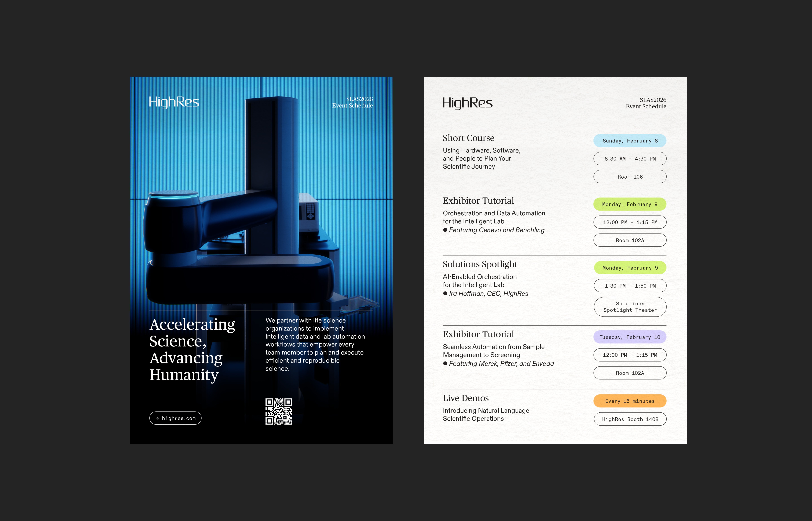The height and width of the screenshot is (521, 812).
Task: Click the highres.com pill button
Action: [175, 418]
